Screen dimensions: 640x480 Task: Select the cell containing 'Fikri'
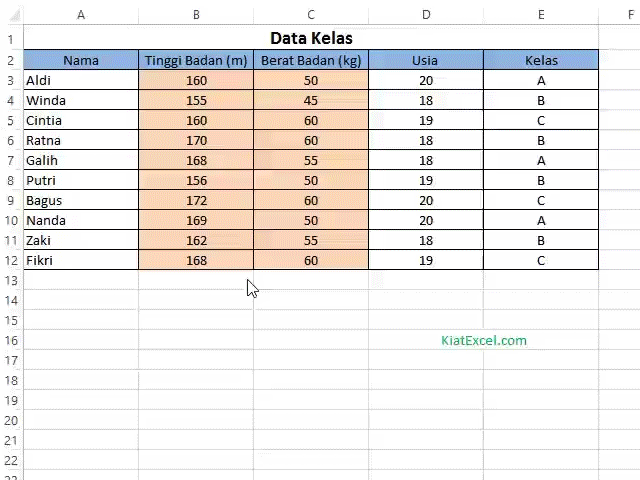pos(81,260)
